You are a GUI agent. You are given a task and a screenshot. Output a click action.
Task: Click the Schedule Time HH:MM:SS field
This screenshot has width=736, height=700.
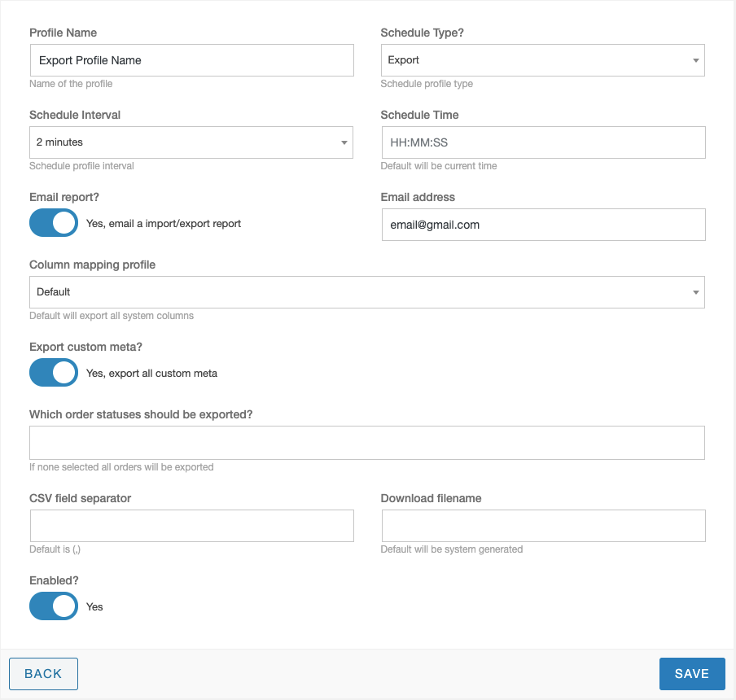[x=544, y=142]
